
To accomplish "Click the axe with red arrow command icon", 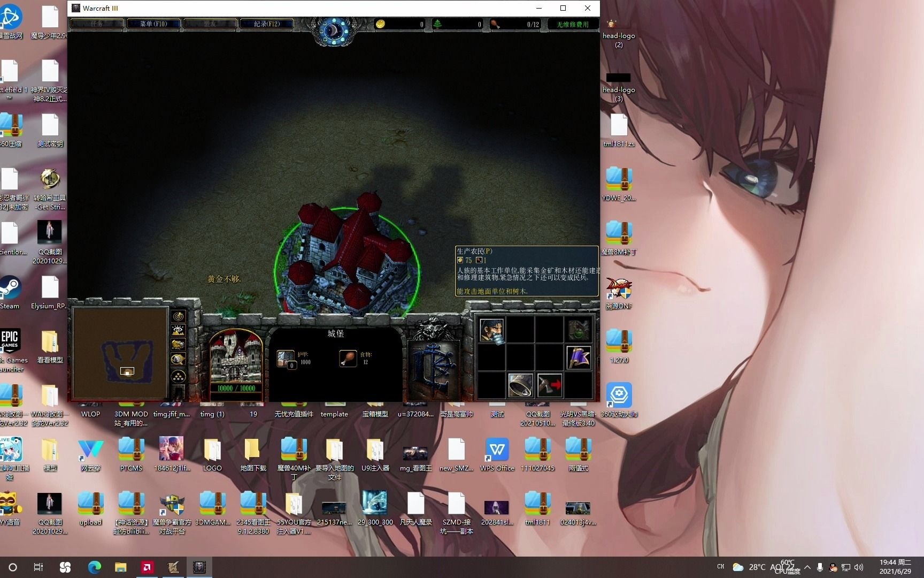I will click(549, 385).
